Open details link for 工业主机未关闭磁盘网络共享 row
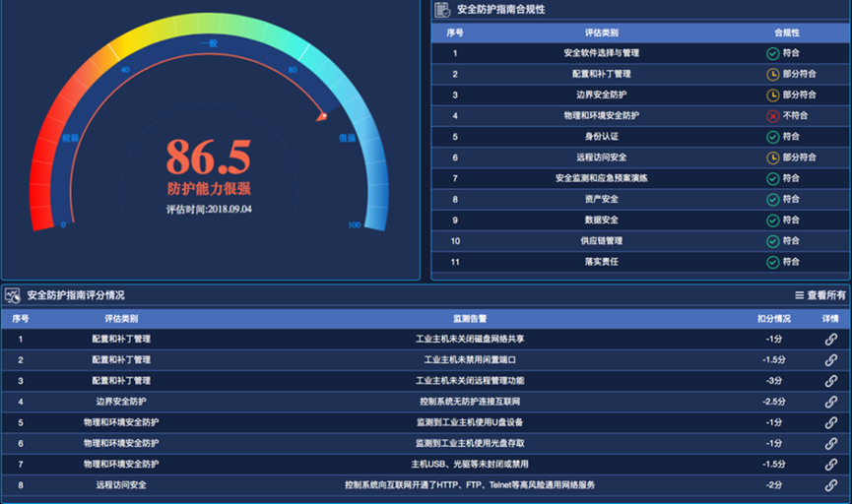The image size is (852, 504). point(830,340)
